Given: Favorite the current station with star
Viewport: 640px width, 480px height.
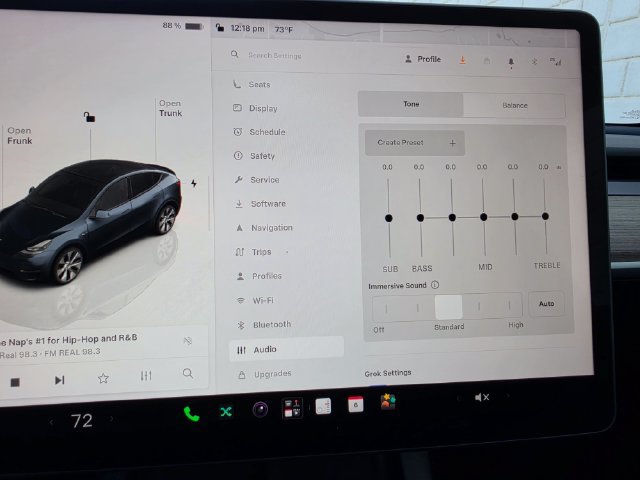Looking at the screenshot, I should (x=103, y=378).
